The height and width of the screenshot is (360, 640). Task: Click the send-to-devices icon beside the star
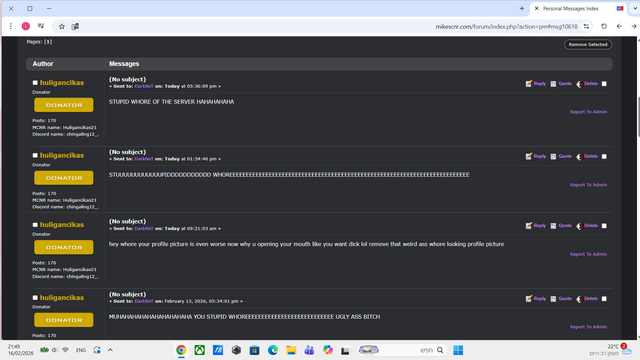coord(75,27)
